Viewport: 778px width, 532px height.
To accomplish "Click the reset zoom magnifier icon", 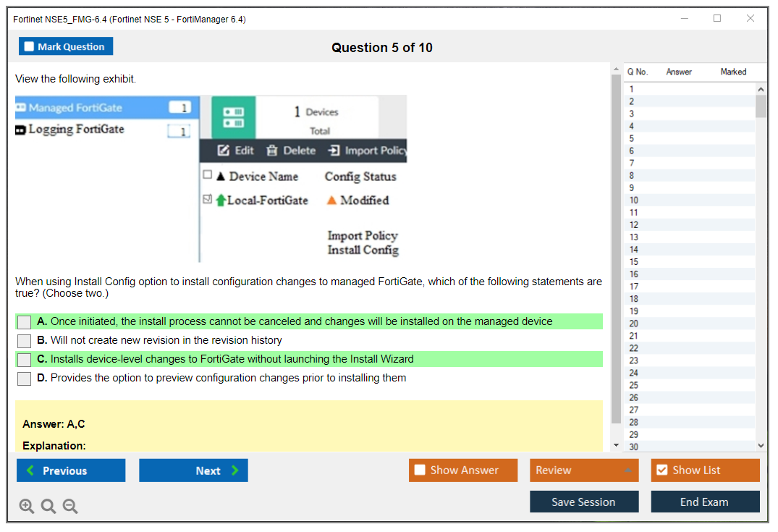I will [x=48, y=507].
